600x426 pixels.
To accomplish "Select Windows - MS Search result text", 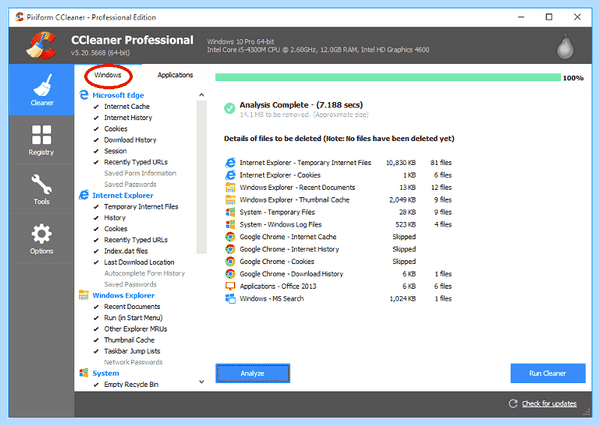I will click(x=272, y=299).
